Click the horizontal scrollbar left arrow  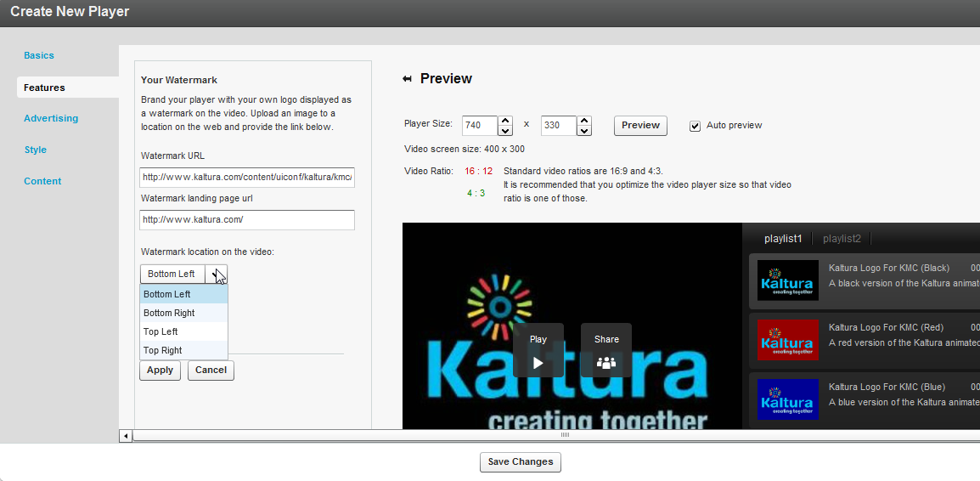click(x=126, y=436)
